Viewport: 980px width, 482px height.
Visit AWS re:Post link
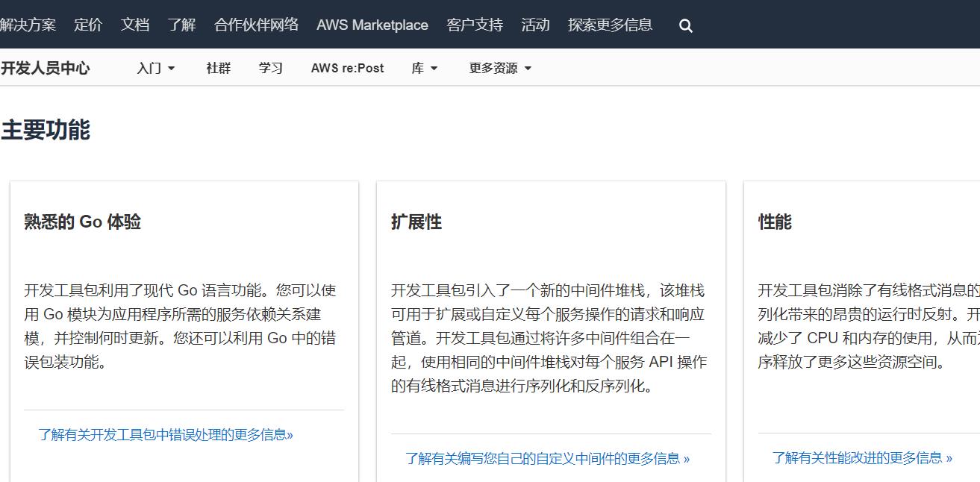348,68
